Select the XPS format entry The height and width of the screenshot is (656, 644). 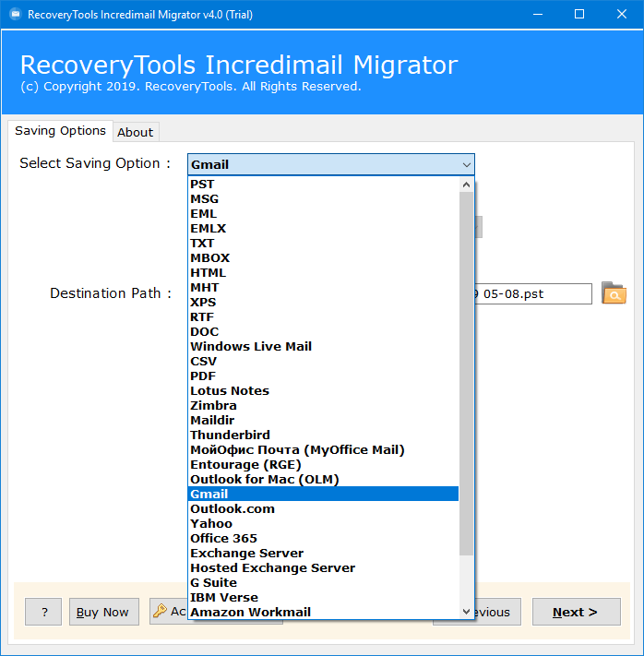[324, 302]
